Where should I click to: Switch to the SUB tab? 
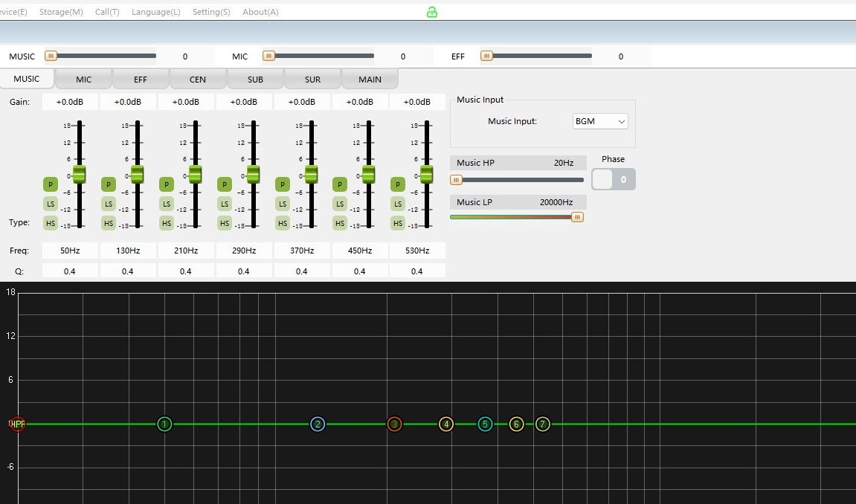pos(255,80)
